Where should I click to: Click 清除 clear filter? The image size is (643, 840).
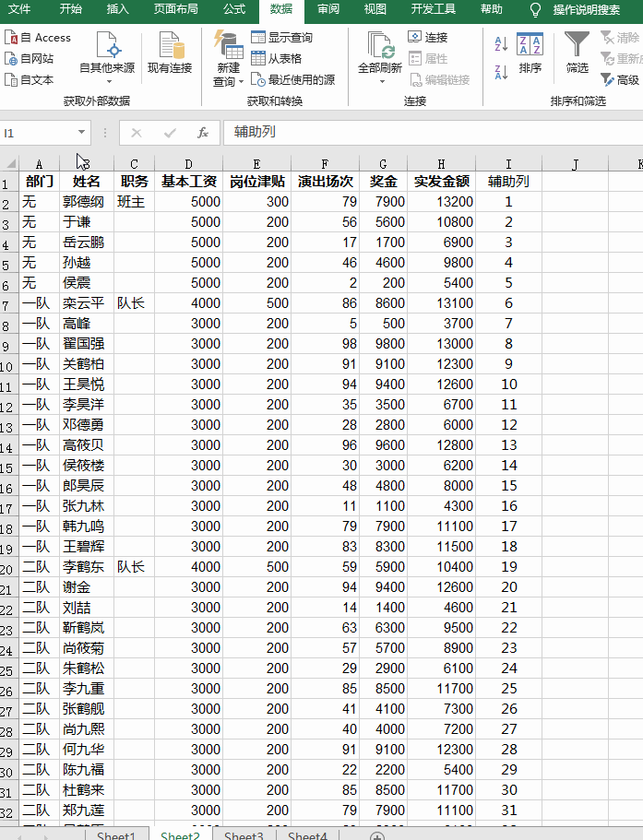[x=621, y=38]
